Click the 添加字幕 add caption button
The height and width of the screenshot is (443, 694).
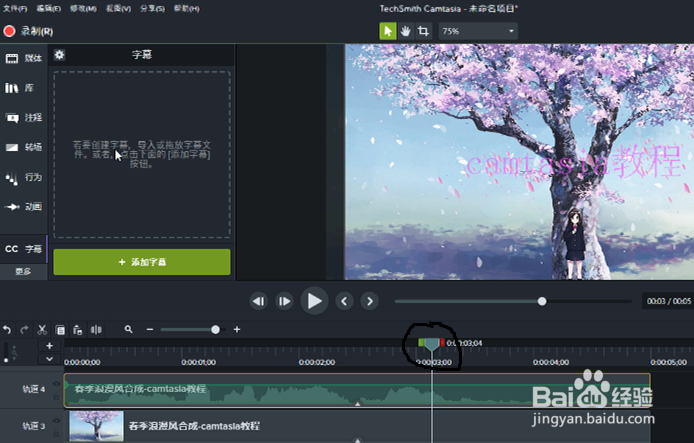142,262
